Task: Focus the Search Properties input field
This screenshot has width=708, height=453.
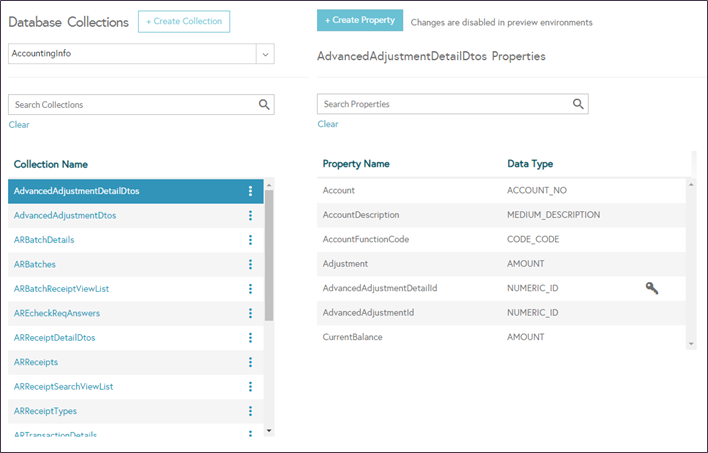Action: (452, 104)
